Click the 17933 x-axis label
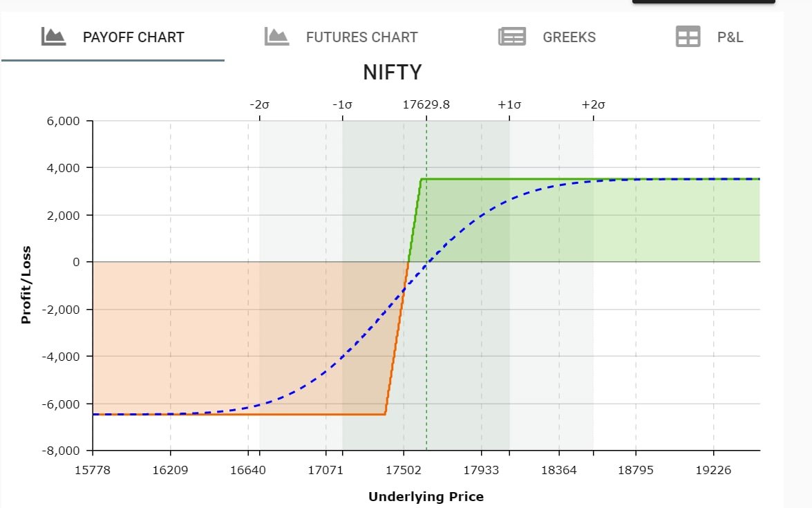The width and height of the screenshot is (812, 508). click(481, 470)
